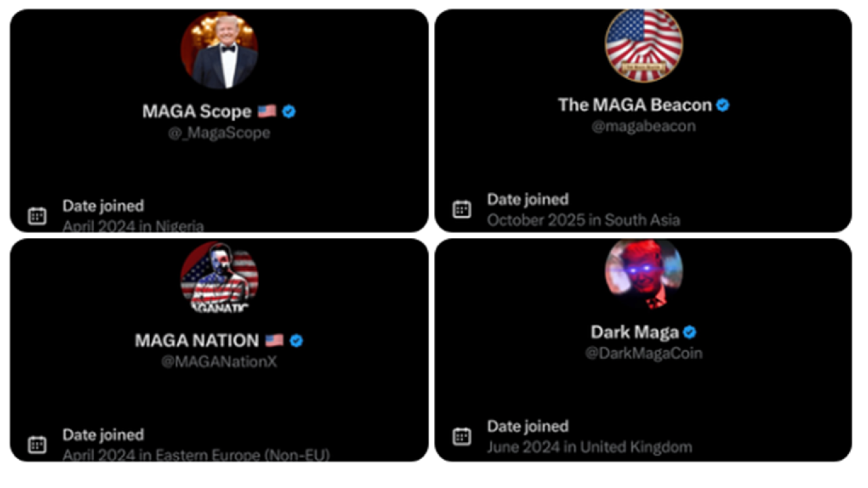Click the MAGA Scope verified badge

289,112
